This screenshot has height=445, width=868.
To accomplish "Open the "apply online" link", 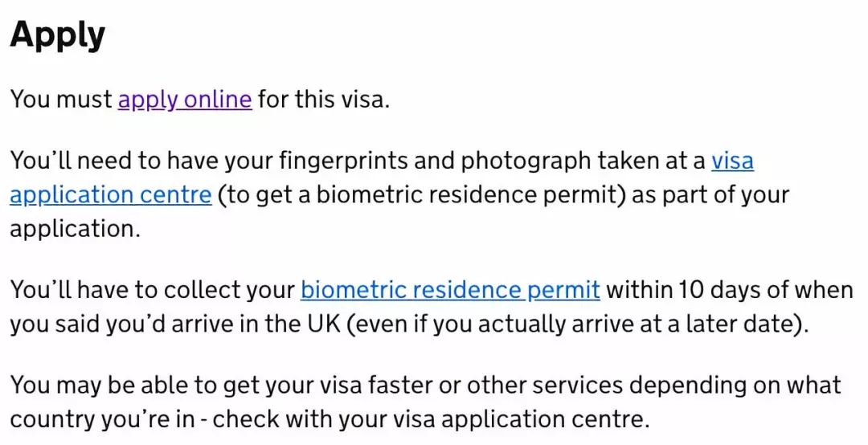I will click(x=185, y=100).
